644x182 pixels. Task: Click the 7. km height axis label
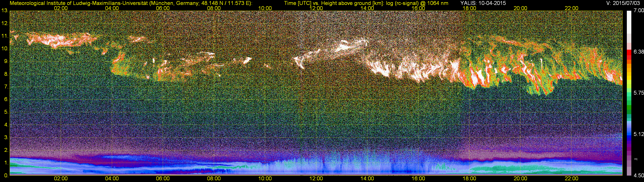(x=6, y=87)
